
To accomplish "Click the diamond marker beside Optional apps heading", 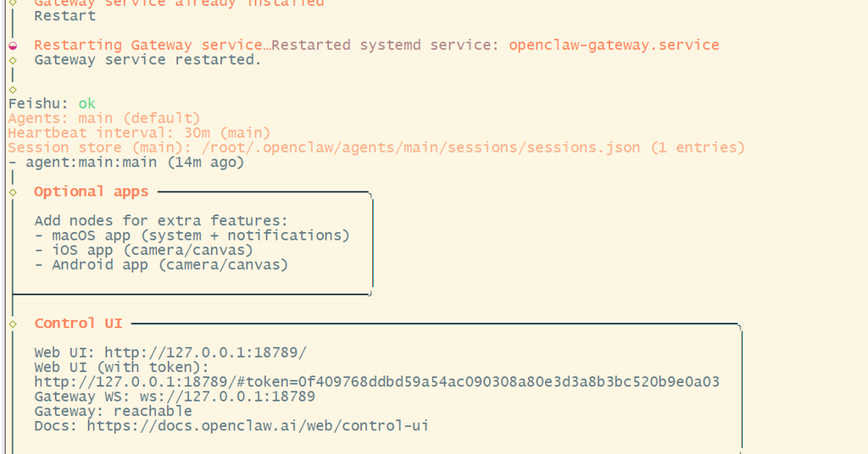I will point(13,192).
